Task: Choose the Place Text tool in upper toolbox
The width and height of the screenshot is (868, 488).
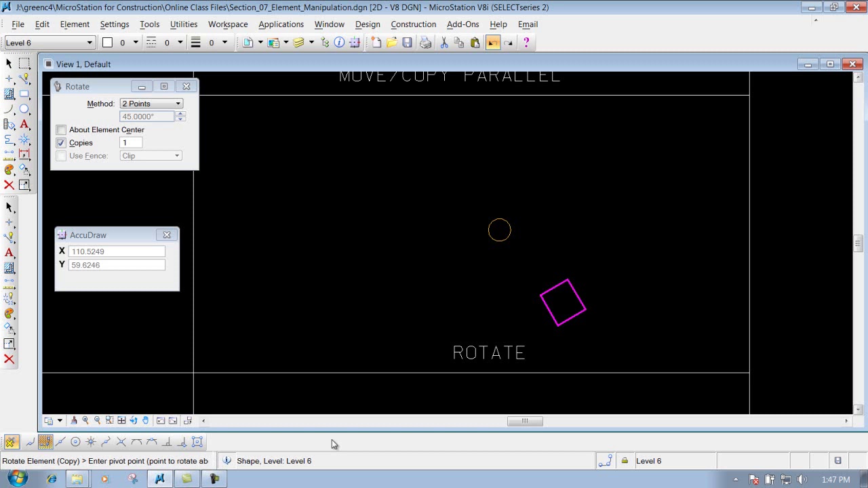Action: (24, 124)
